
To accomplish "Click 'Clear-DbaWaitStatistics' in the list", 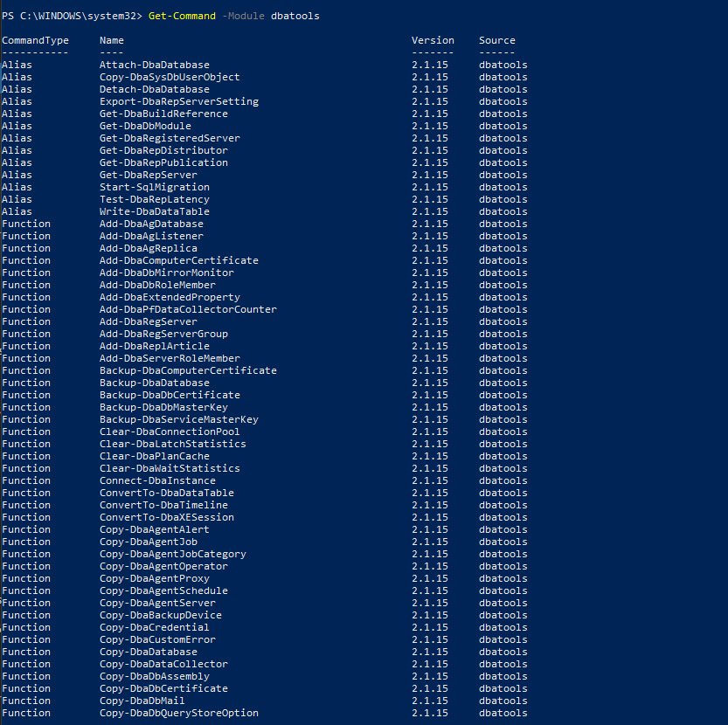I will pyautogui.click(x=170, y=468).
